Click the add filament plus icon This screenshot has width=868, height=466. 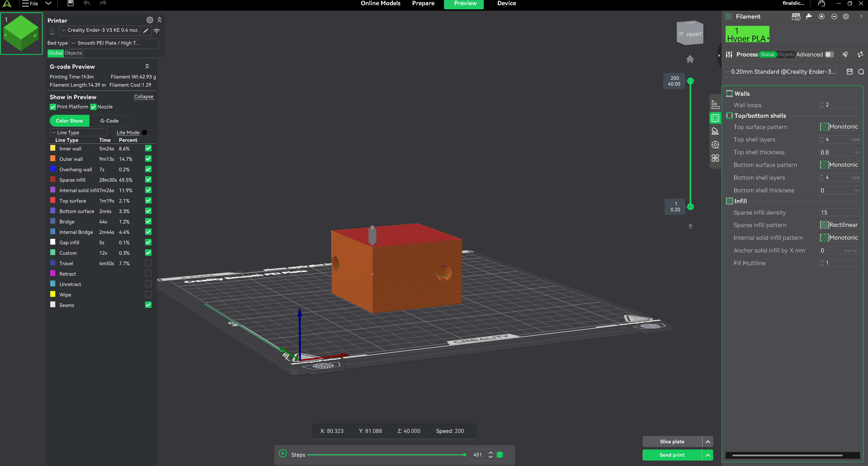(821, 17)
